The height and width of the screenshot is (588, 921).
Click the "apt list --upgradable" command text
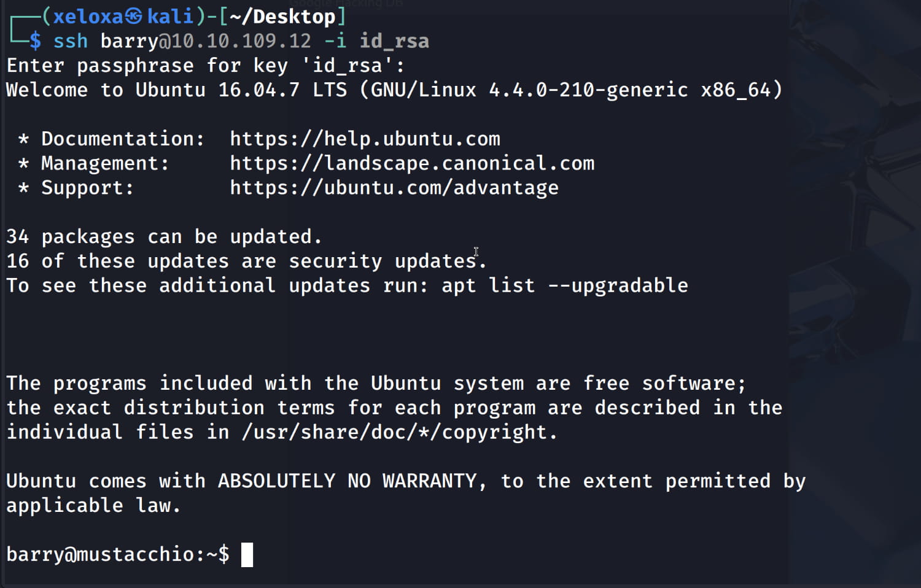(x=564, y=285)
